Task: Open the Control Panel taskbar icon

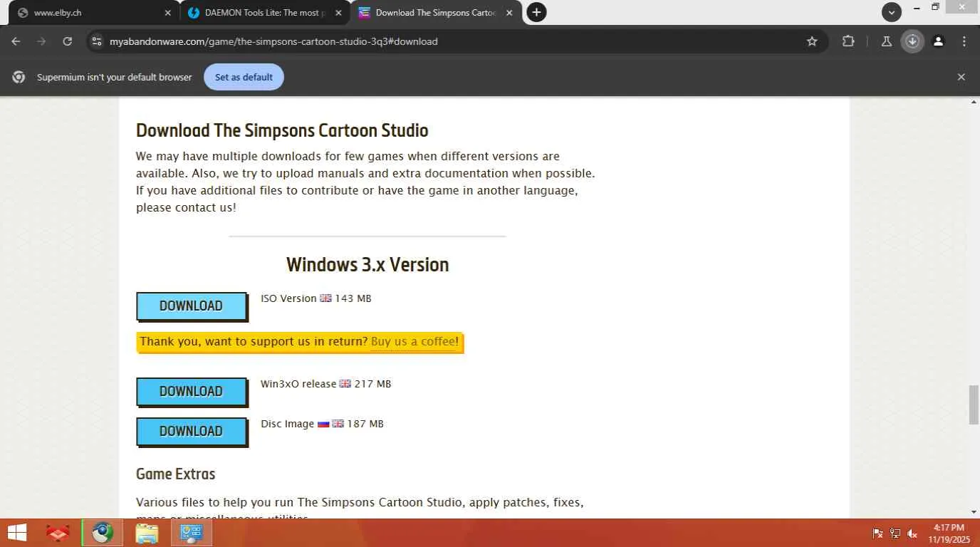Action: coord(192,533)
